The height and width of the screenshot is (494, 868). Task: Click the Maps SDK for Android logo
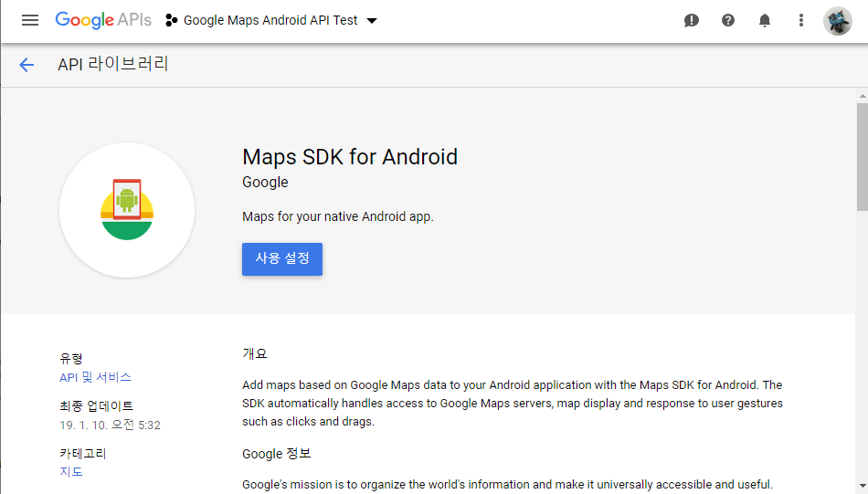(x=127, y=210)
